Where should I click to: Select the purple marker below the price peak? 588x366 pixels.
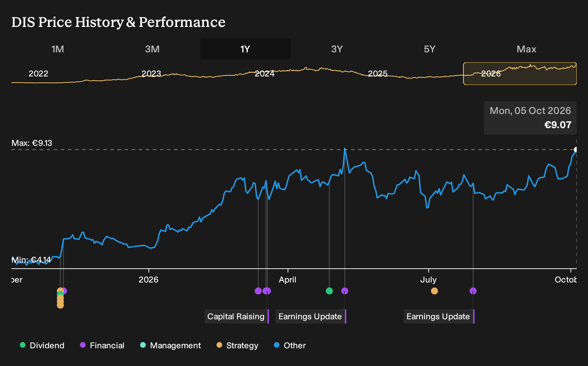coord(345,291)
